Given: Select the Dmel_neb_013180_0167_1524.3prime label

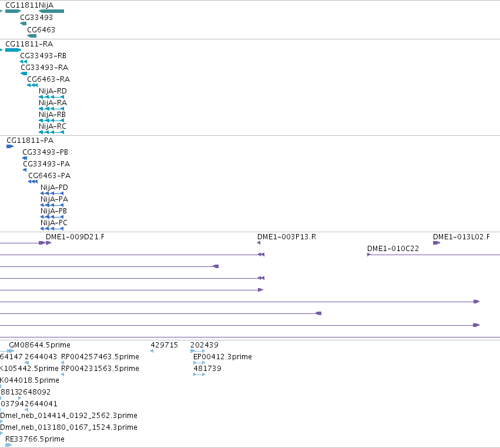Looking at the screenshot, I should [69, 427].
